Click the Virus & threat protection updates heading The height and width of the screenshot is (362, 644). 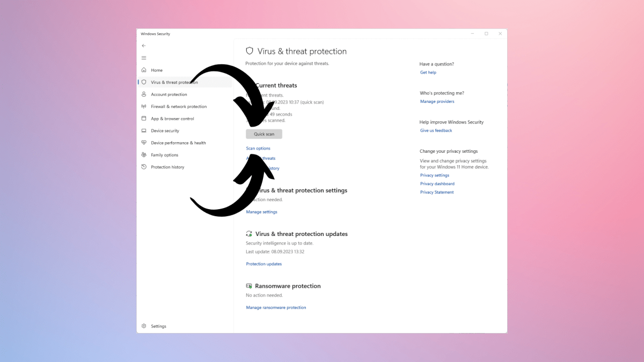(x=302, y=234)
